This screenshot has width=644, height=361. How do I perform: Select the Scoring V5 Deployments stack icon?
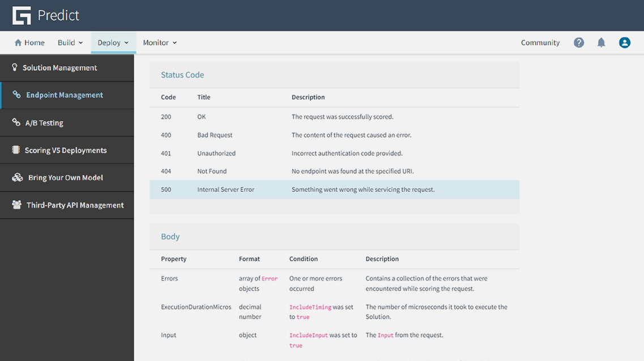click(14, 150)
